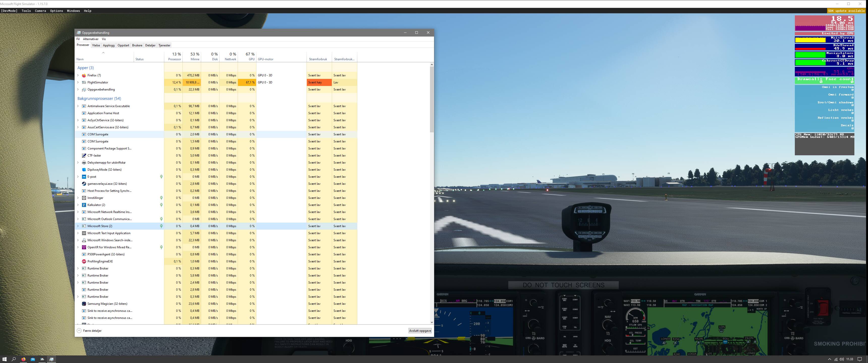Open Windows search from the taskbar

point(14,359)
